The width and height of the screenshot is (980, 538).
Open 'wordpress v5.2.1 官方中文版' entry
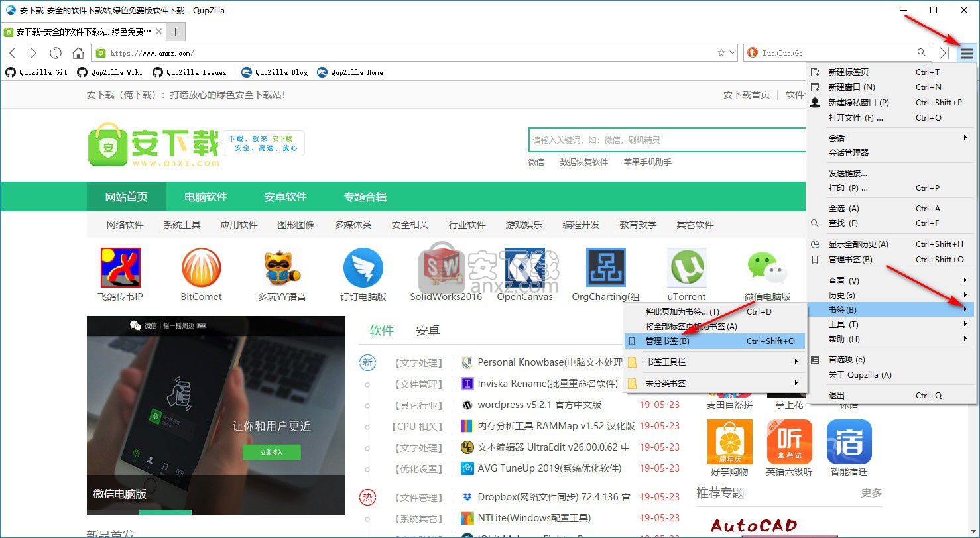tap(540, 405)
